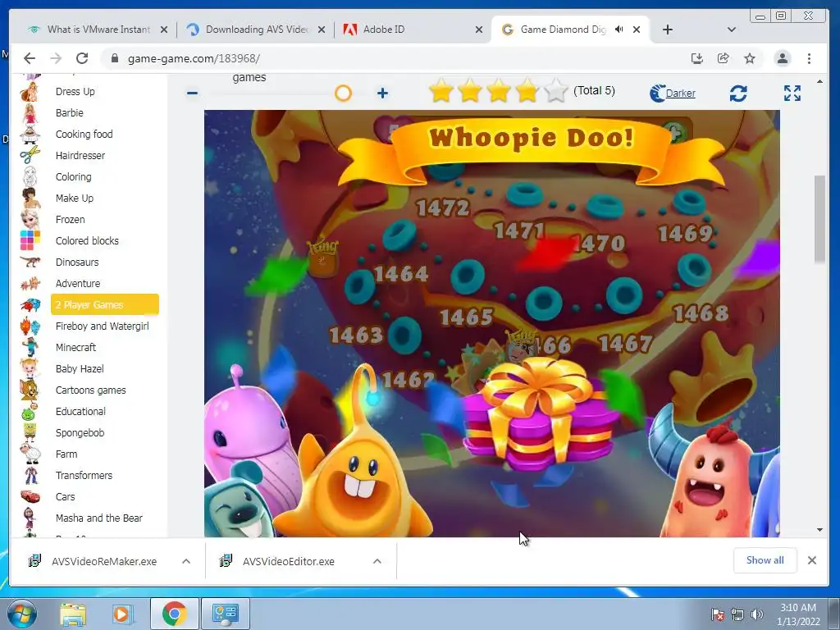Screen dimensions: 840x630
Task: Open 2 Player Games category
Action: 104,304
